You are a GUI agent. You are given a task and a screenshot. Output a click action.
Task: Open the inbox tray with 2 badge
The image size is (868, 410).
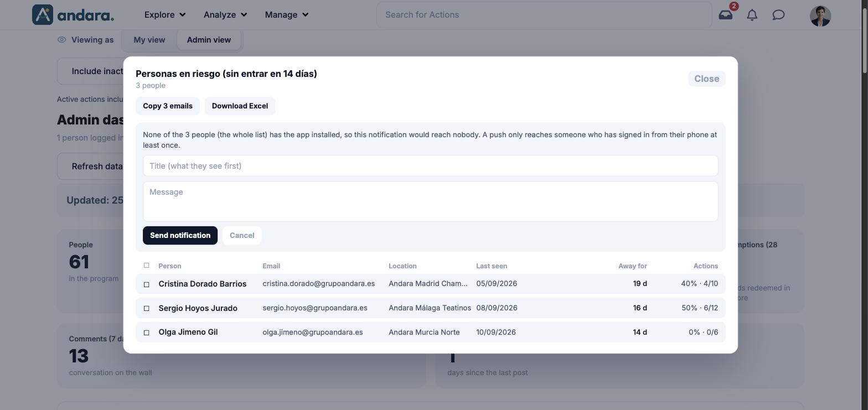tap(726, 15)
